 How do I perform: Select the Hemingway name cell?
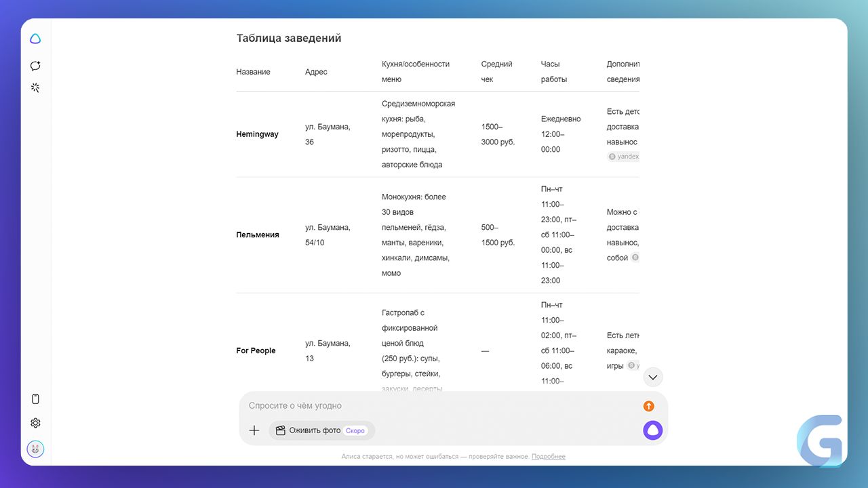pyautogui.click(x=257, y=134)
